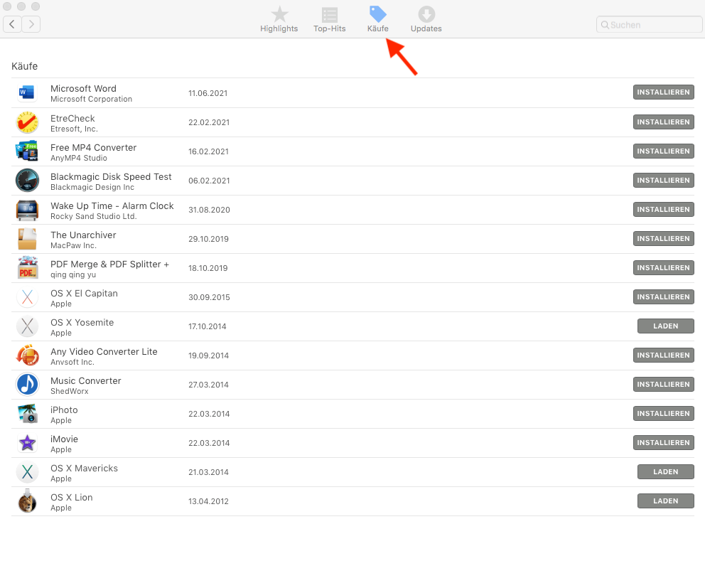The width and height of the screenshot is (705, 588).
Task: Install Any Video Converter Lite
Action: pyautogui.click(x=663, y=356)
